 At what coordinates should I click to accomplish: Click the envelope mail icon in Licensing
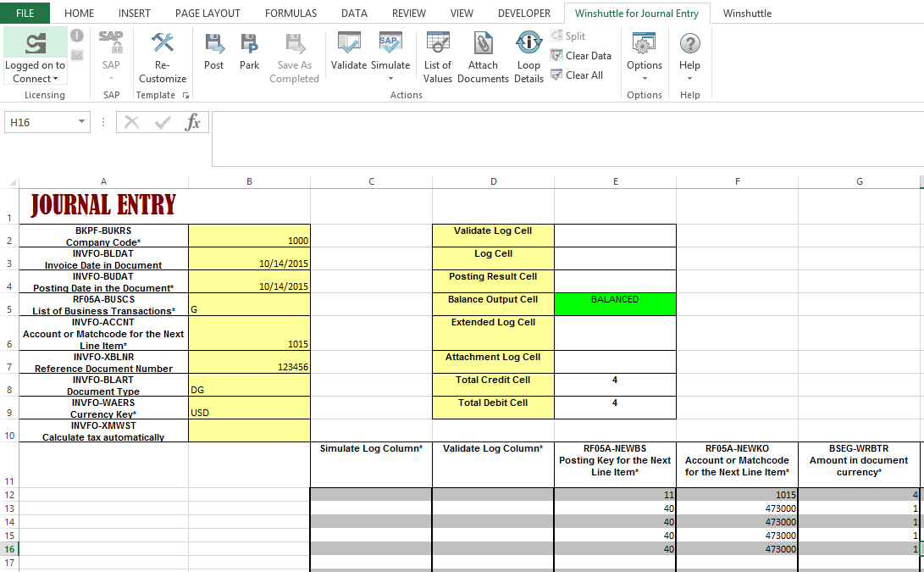pyautogui.click(x=77, y=55)
